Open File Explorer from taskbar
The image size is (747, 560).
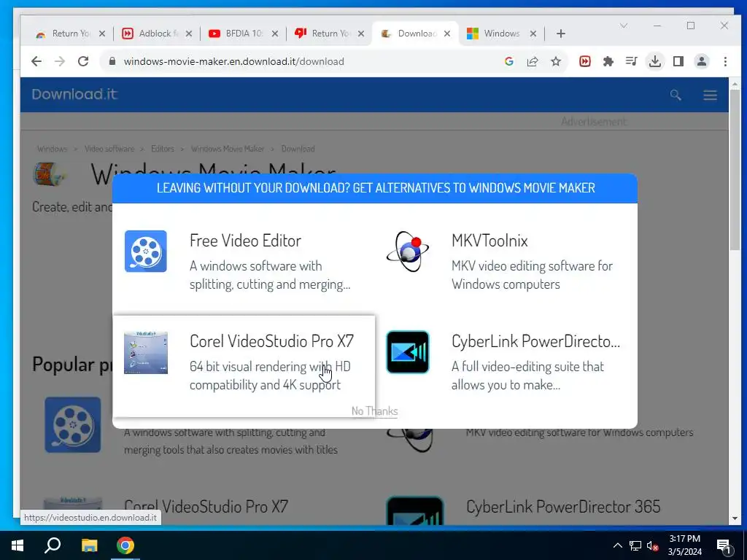(89, 545)
